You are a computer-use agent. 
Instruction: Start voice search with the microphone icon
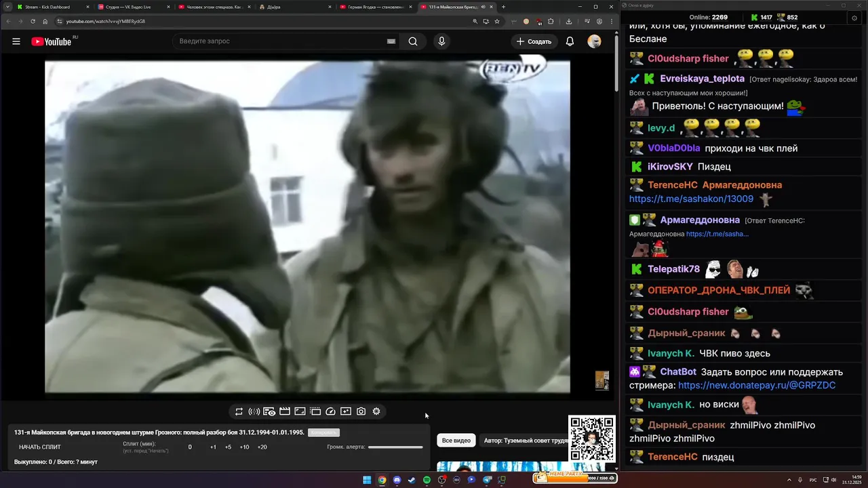click(x=441, y=41)
